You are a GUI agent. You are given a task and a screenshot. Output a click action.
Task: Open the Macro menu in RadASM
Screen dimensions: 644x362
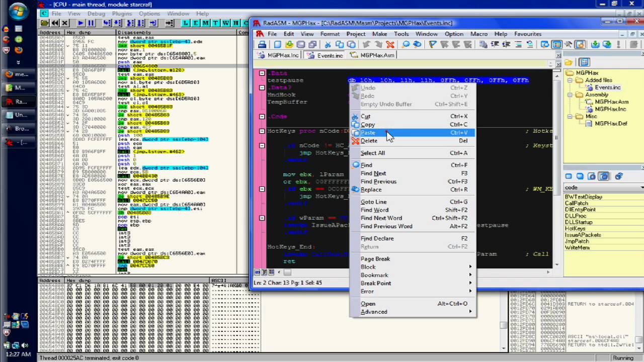[x=478, y=34]
